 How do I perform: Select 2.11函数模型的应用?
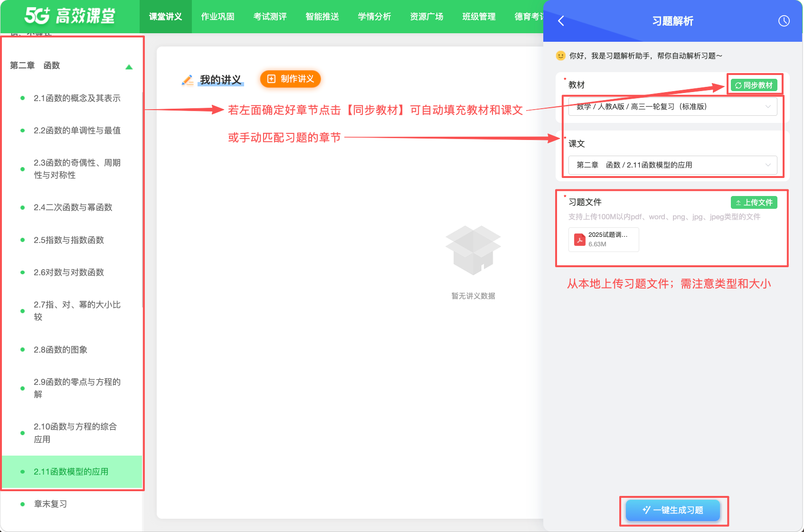point(72,472)
